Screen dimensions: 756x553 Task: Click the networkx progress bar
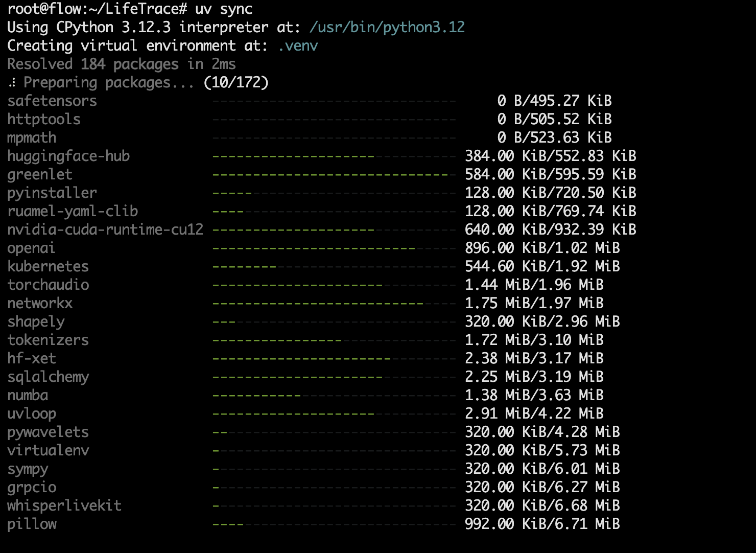click(x=334, y=304)
